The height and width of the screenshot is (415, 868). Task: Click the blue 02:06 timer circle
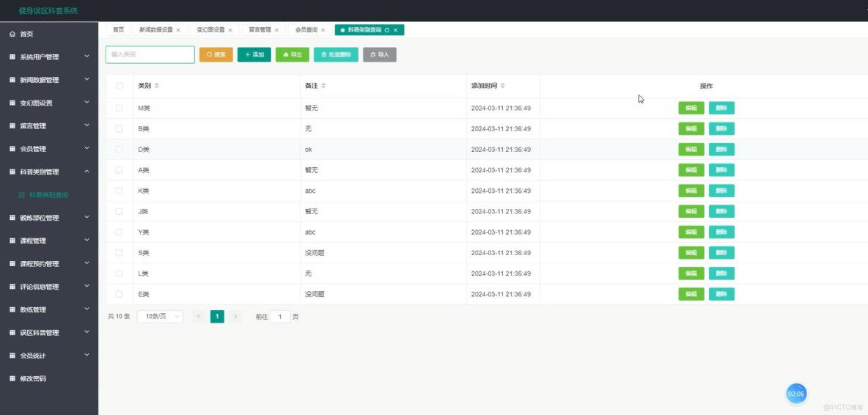click(x=796, y=394)
